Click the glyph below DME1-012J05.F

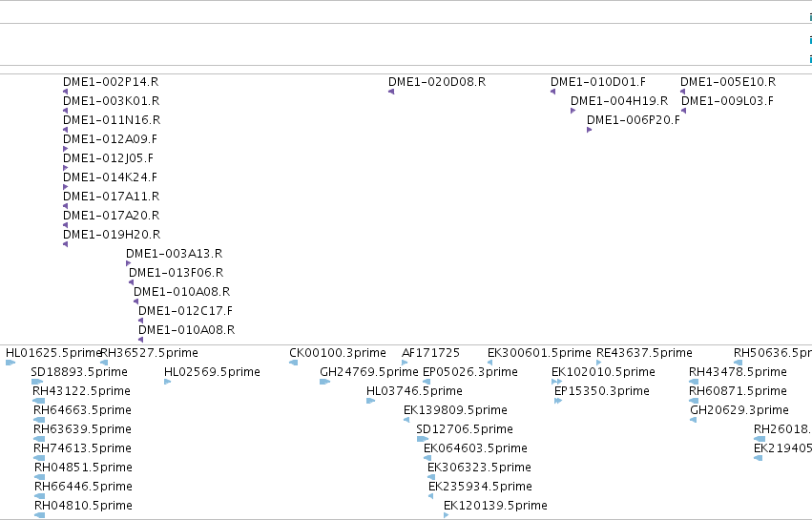[x=65, y=168]
